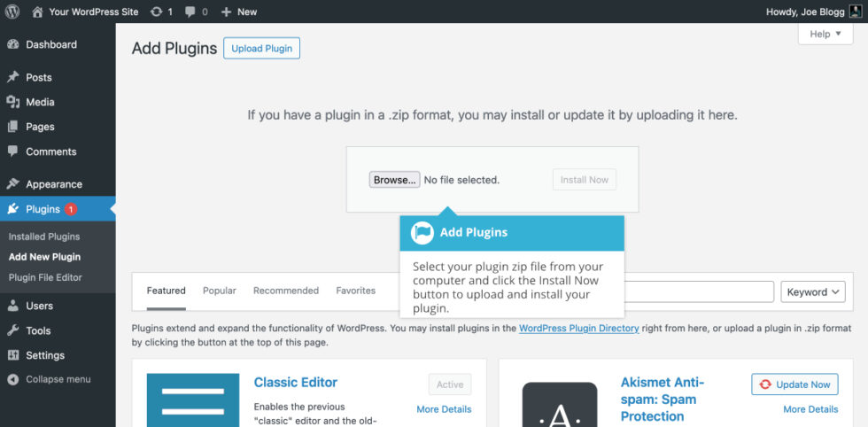Click the Users person icon
Screen dimensions: 868x427
[13, 306]
